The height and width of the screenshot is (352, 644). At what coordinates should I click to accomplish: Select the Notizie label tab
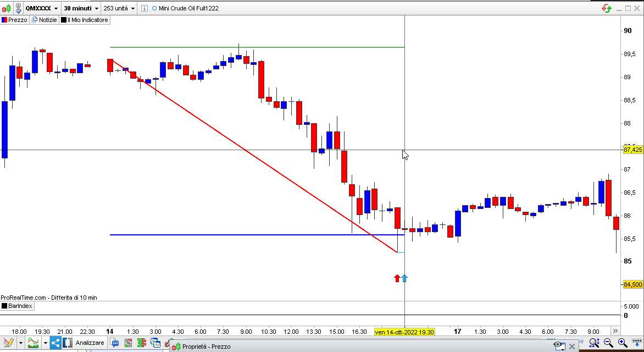click(45, 20)
